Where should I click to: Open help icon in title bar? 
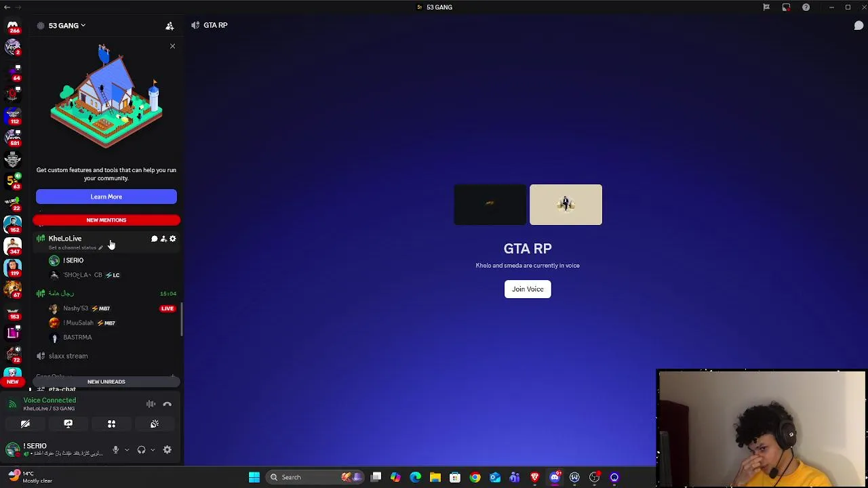point(806,7)
